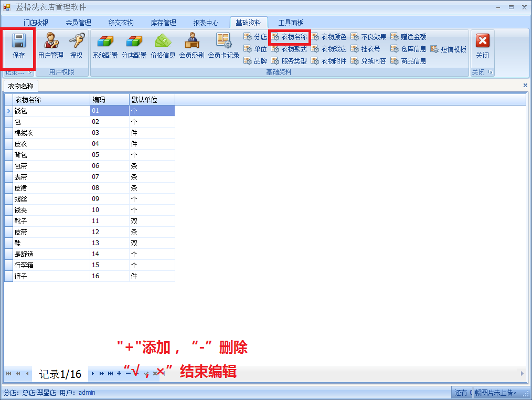Screen dimensions: 532x400
Task: Open 系统配置 system configuration
Action: (105, 45)
